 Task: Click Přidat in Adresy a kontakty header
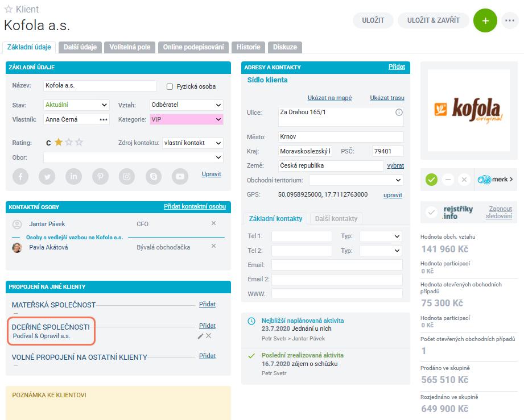pyautogui.click(x=397, y=66)
